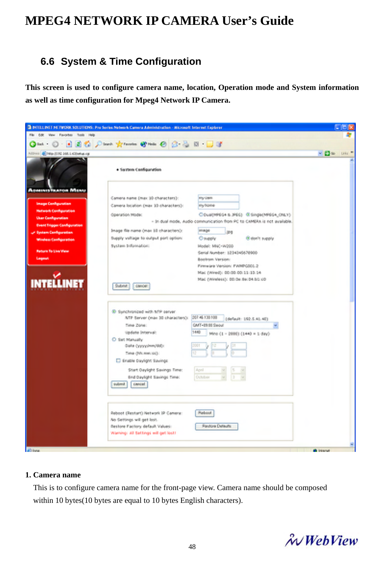The image size is (392, 569).
Task: Click the History toolbar icon
Action: (x=164, y=144)
